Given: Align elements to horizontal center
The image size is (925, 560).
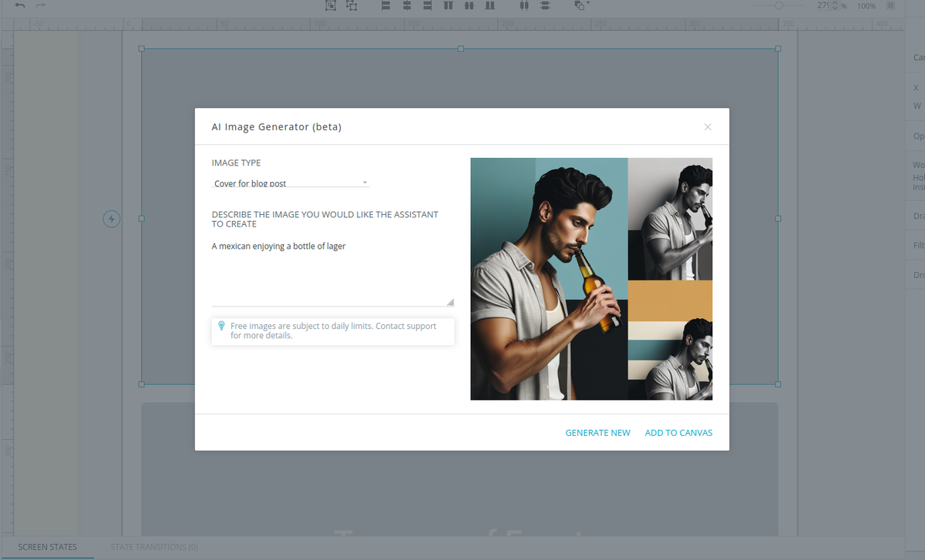Looking at the screenshot, I should click(x=407, y=5).
